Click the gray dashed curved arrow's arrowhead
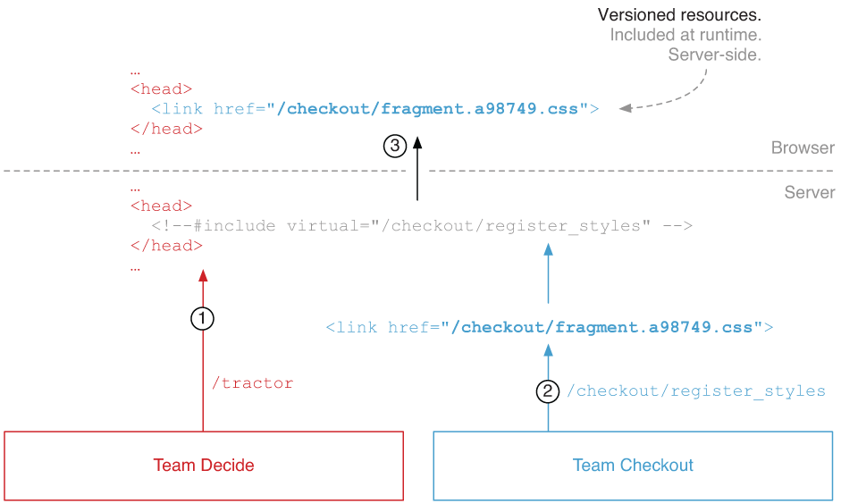Viewport: 841px width, 504px height. tap(626, 108)
